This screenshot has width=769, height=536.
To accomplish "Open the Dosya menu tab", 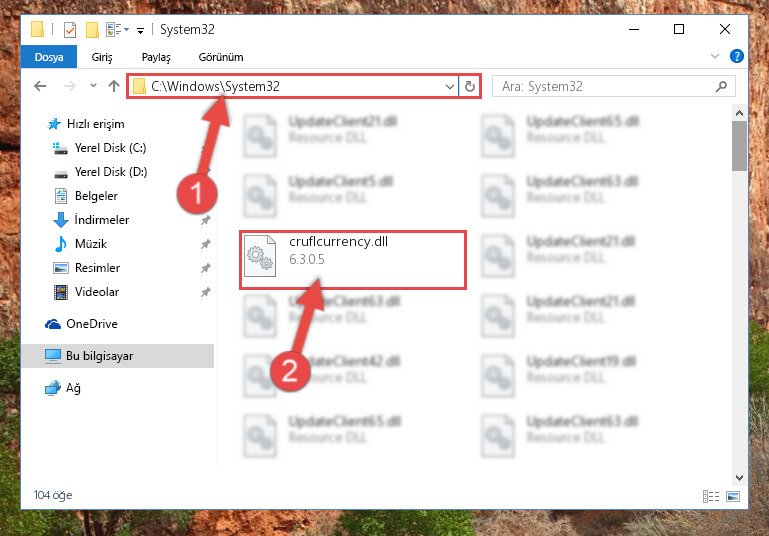I will (x=49, y=57).
